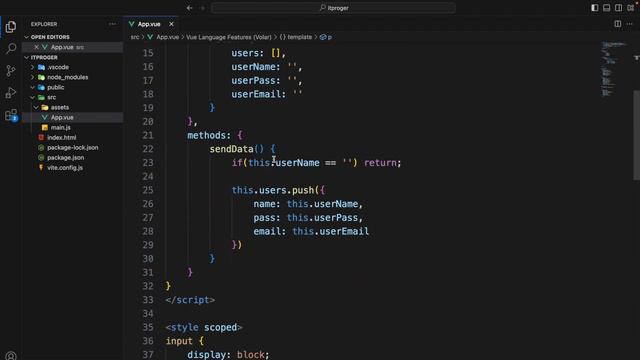Screen dimensions: 640x360
Task: Click the src breadcrumb segment
Action: click(135, 37)
